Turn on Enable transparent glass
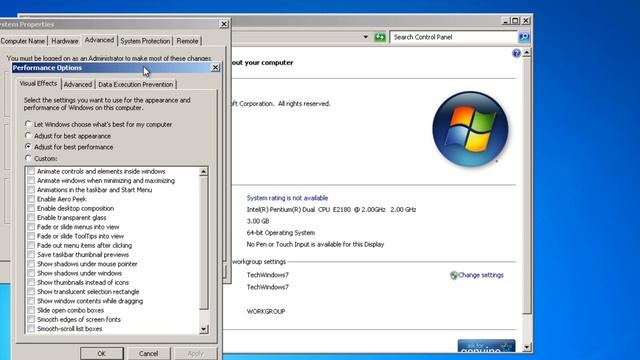The width and height of the screenshot is (640, 360). coord(31,218)
